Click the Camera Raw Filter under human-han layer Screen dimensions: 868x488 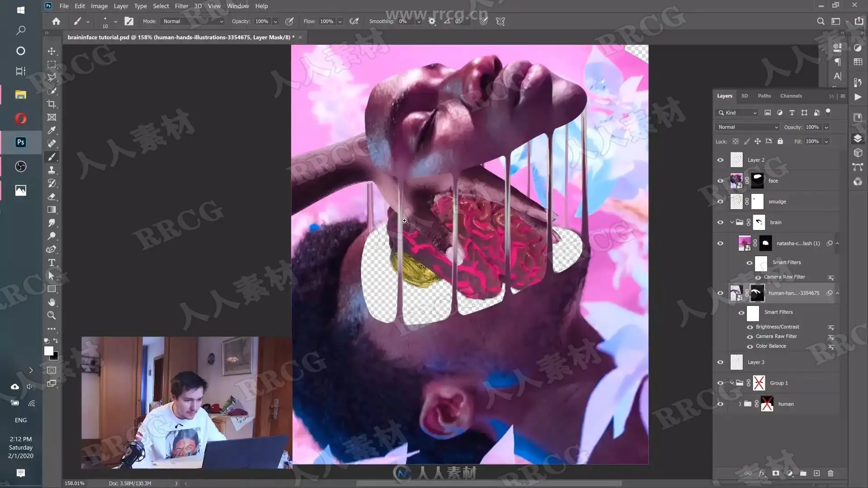pos(776,336)
